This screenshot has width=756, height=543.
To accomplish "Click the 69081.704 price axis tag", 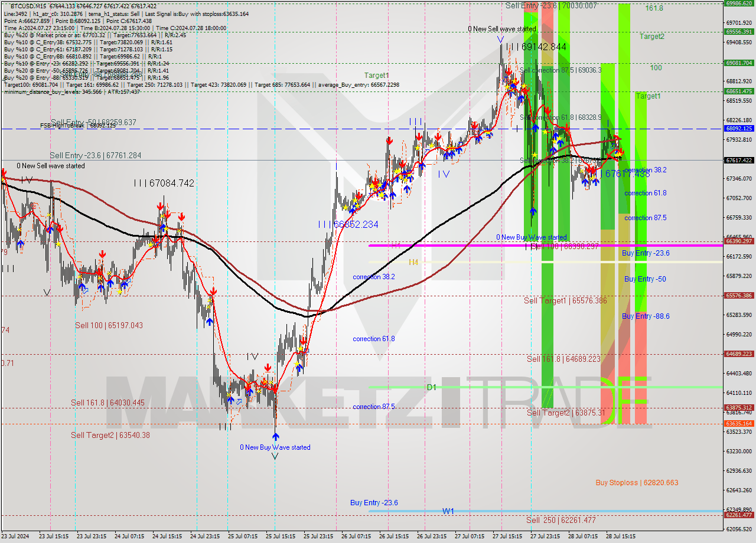I will click(x=739, y=63).
